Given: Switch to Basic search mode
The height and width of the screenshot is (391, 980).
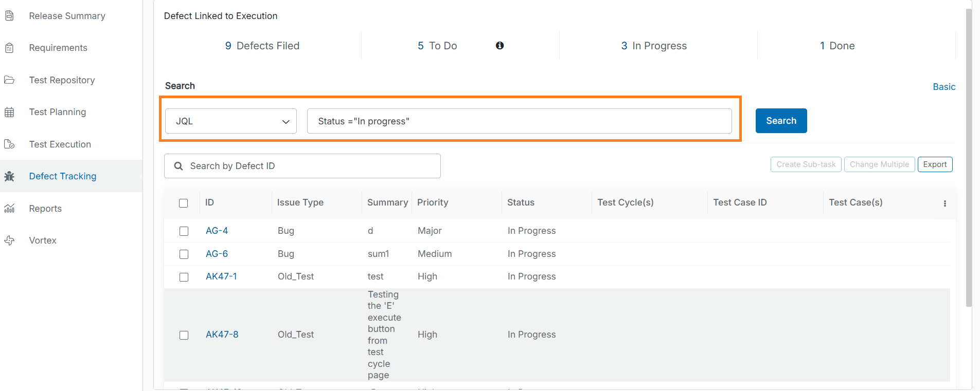Looking at the screenshot, I should (943, 87).
